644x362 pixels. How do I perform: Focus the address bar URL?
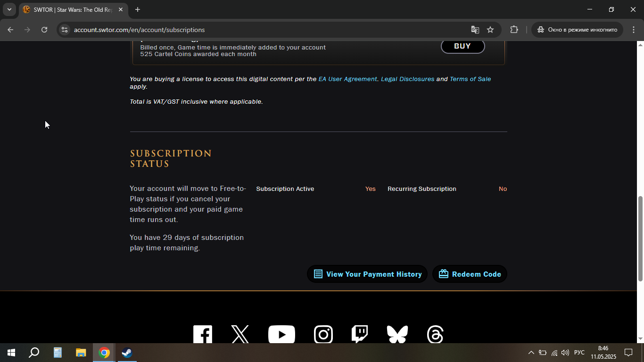tap(139, 30)
